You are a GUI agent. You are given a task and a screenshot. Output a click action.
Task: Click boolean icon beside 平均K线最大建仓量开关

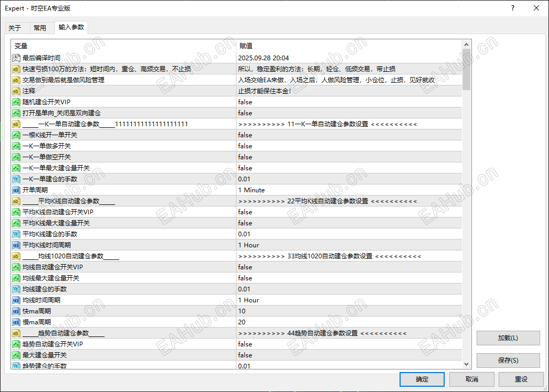(x=16, y=223)
